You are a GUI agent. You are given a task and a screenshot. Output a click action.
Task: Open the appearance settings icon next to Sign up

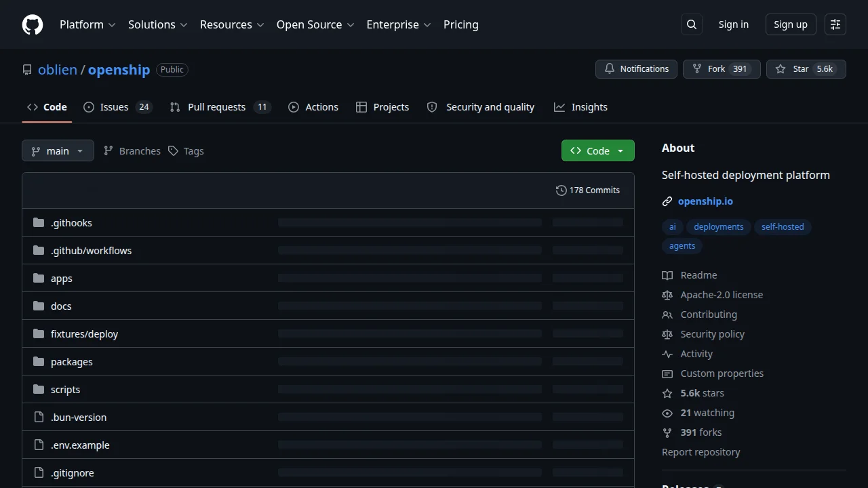coord(835,24)
